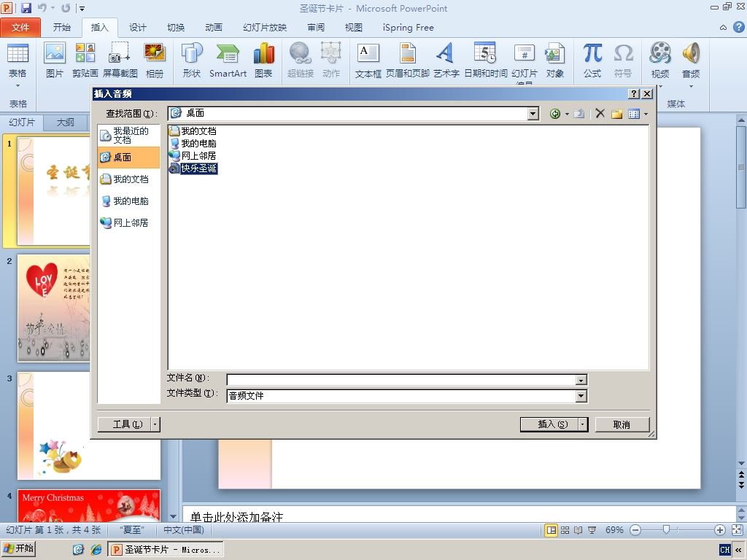Viewport: 747px width, 560px height.
Task: Open 我的电脑 in the file list
Action: coord(193,144)
